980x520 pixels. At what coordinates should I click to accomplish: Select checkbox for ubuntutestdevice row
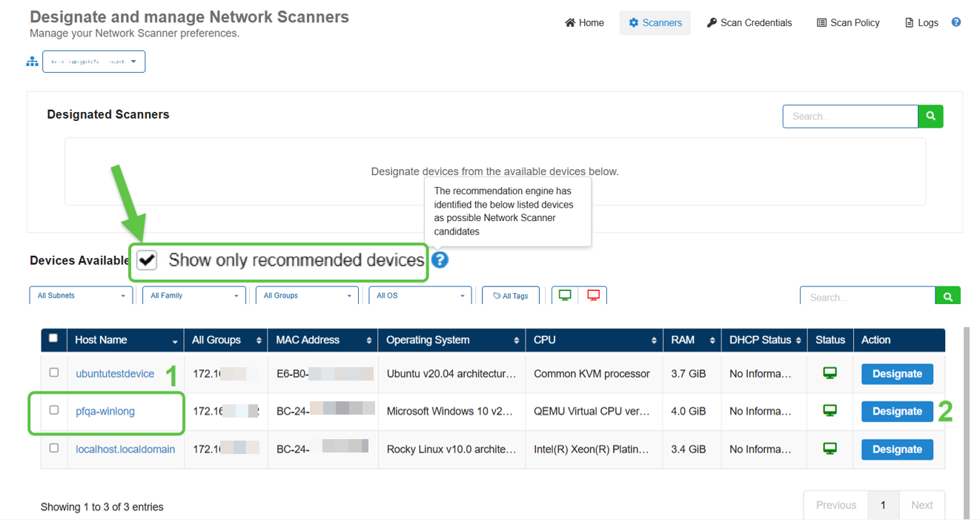tap(53, 372)
